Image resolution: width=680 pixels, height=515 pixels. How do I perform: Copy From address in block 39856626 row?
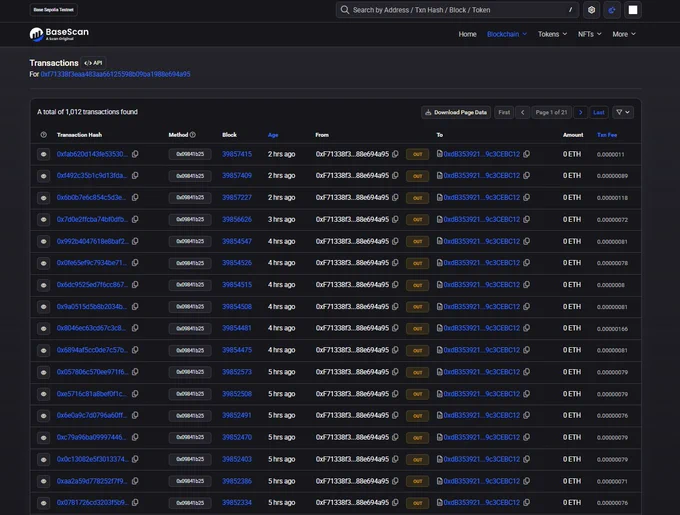point(395,219)
